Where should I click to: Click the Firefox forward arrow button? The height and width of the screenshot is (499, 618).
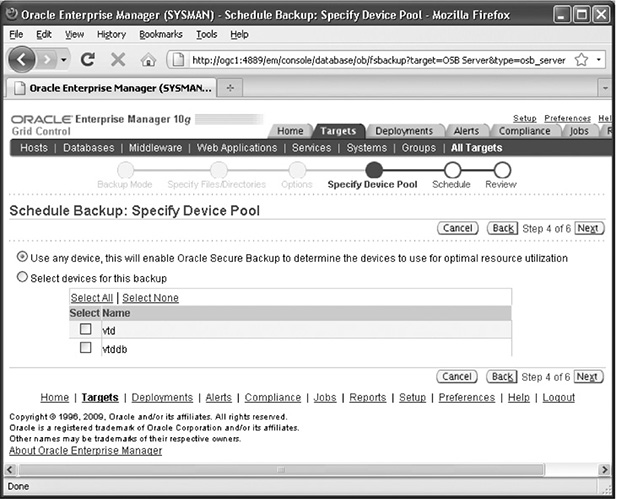coord(47,60)
